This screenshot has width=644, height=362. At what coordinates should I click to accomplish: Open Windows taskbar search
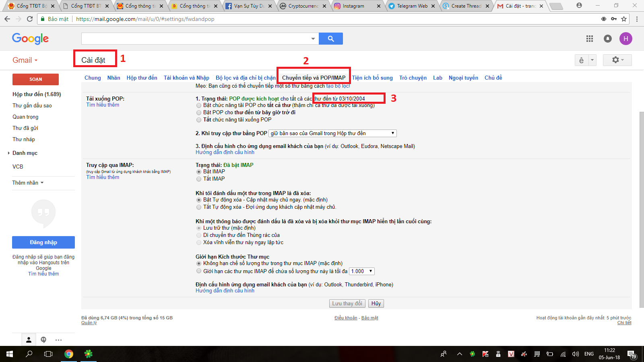[x=29, y=354]
